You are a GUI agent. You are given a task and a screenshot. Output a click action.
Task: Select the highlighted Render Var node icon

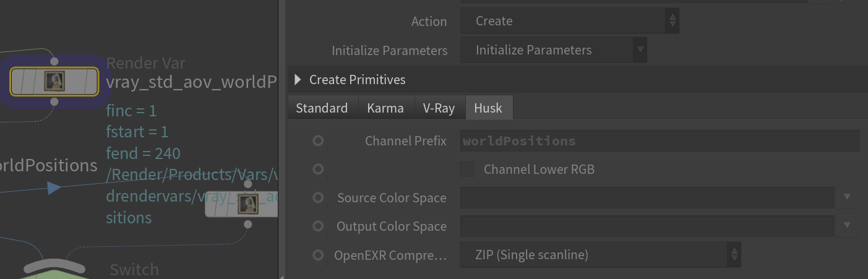tap(54, 81)
